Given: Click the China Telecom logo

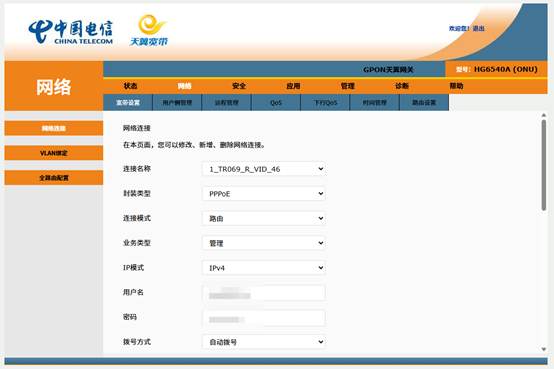Looking at the screenshot, I should 71,32.
